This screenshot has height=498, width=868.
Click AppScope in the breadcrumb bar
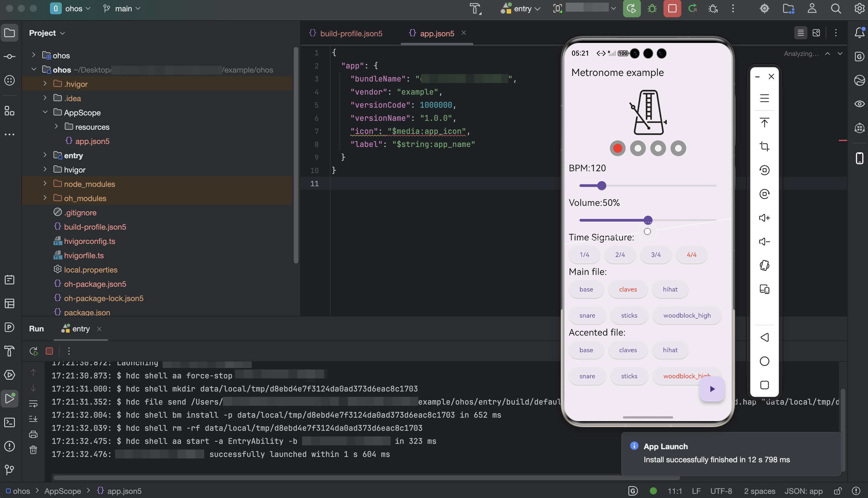[x=62, y=491]
